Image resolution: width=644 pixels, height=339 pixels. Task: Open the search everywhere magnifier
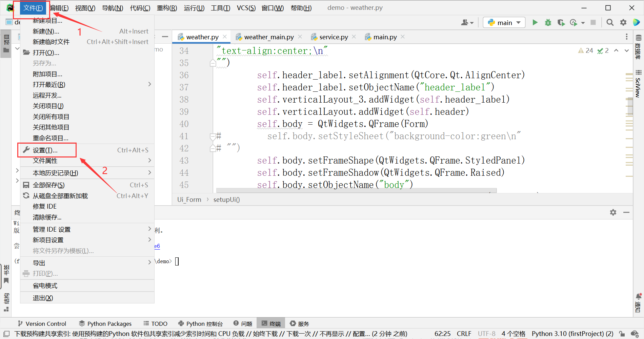tap(610, 22)
